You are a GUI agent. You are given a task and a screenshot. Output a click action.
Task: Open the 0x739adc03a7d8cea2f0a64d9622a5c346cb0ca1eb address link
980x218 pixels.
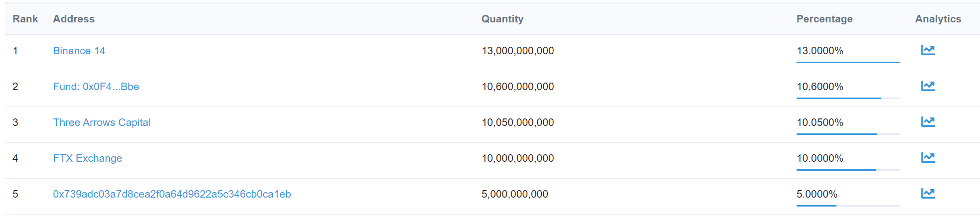point(172,194)
